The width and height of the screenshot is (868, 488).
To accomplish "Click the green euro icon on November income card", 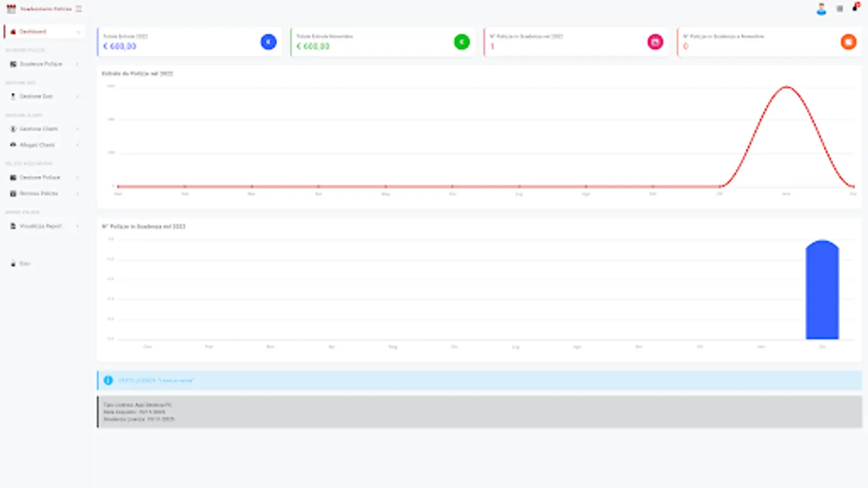I will (x=462, y=42).
